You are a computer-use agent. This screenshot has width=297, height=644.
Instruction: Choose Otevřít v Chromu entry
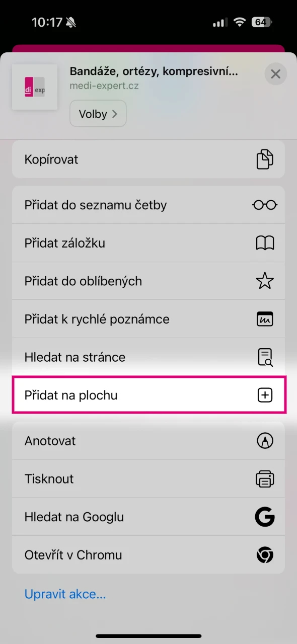click(148, 555)
